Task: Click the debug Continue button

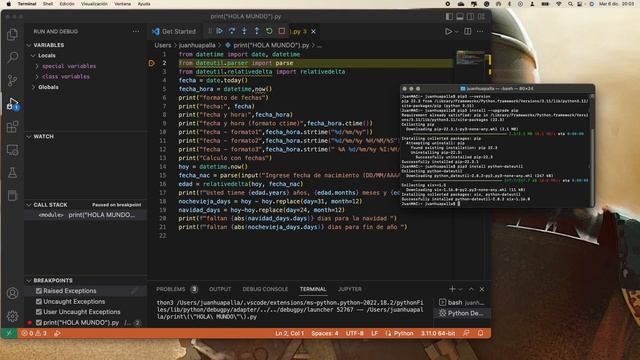Action: click(220, 31)
